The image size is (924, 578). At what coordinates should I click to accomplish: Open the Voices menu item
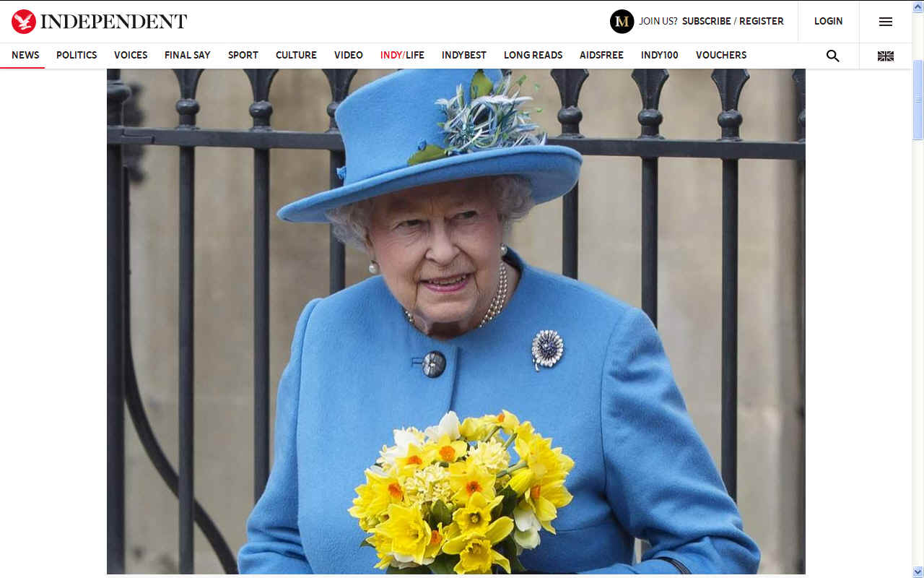pyautogui.click(x=131, y=55)
